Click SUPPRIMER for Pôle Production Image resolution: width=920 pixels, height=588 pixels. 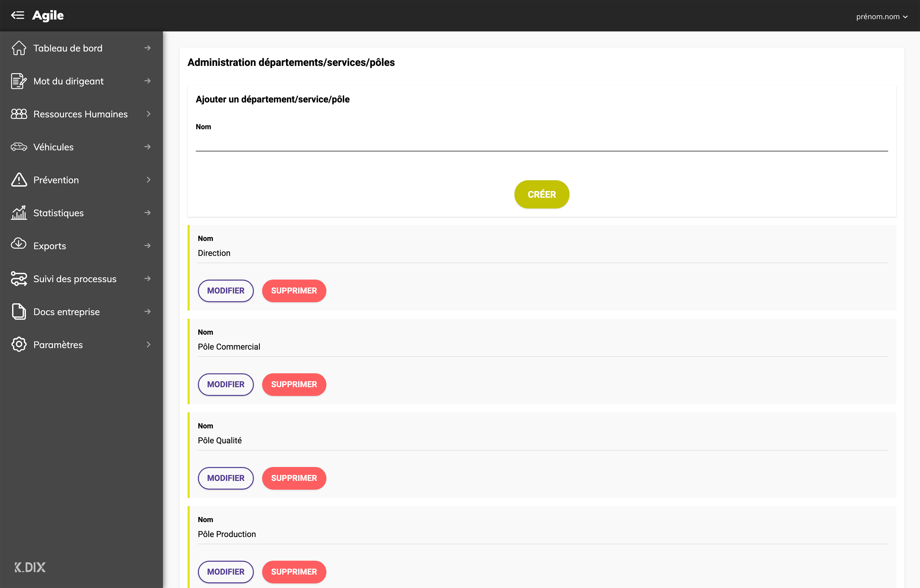294,572
